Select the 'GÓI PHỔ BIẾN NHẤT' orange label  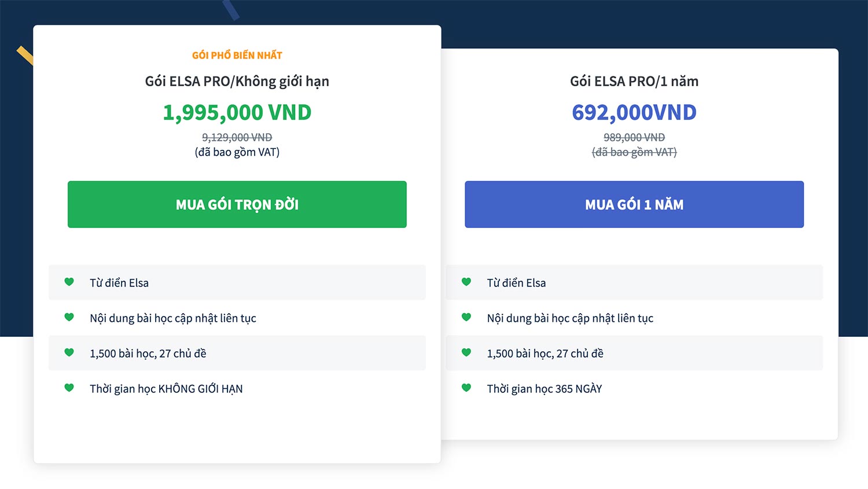237,56
